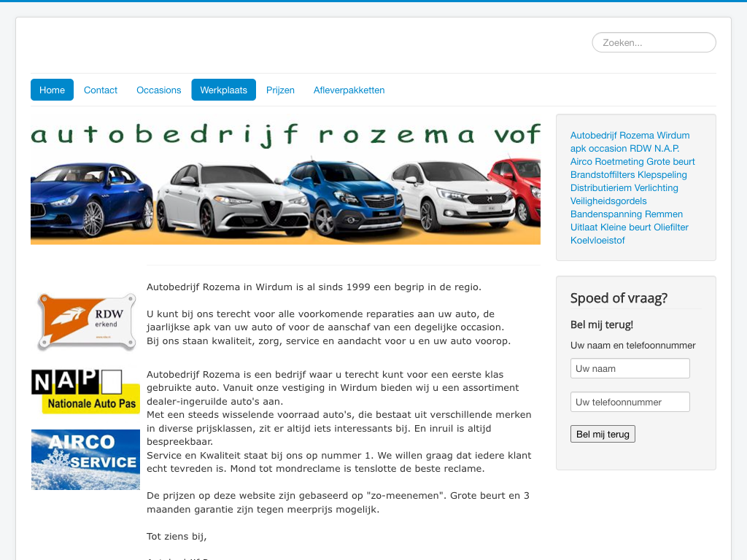Open the Autobedrijf Rozema Wirdum tag link

[x=630, y=135]
